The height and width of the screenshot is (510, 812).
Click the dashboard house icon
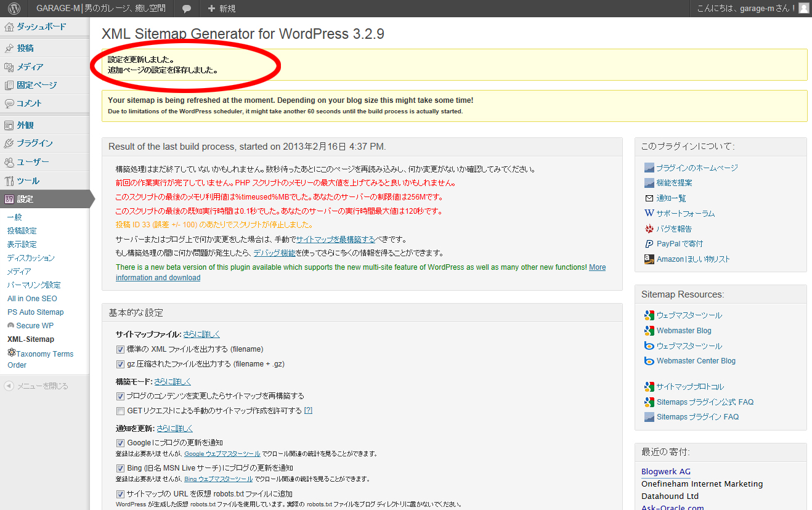(9, 27)
